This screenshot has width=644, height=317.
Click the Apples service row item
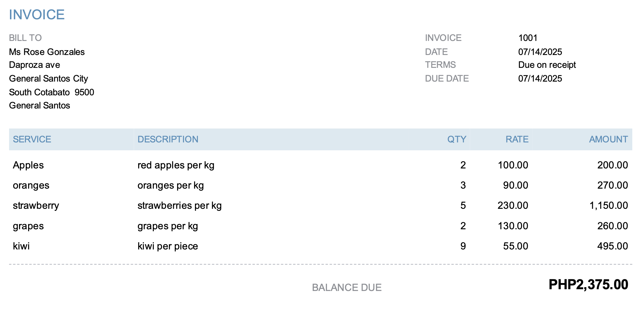pos(28,165)
